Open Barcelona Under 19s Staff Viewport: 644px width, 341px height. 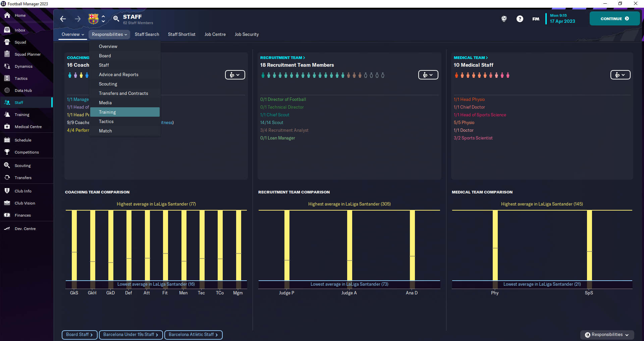coord(130,334)
